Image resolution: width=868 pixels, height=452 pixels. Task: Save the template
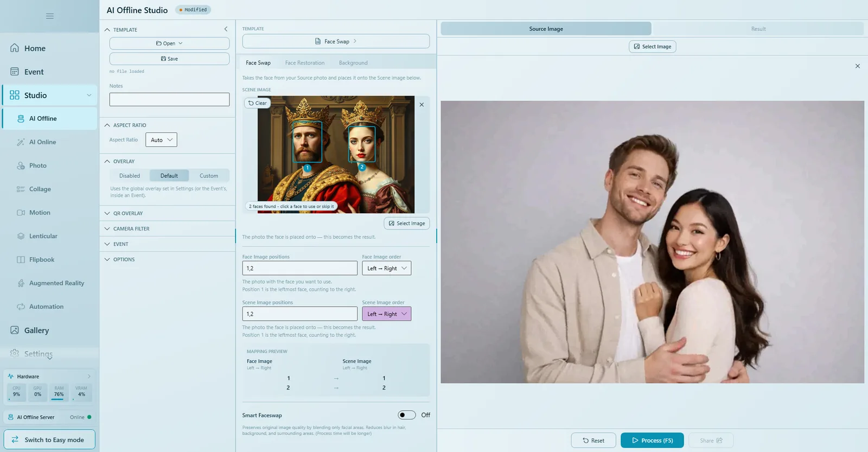169,59
